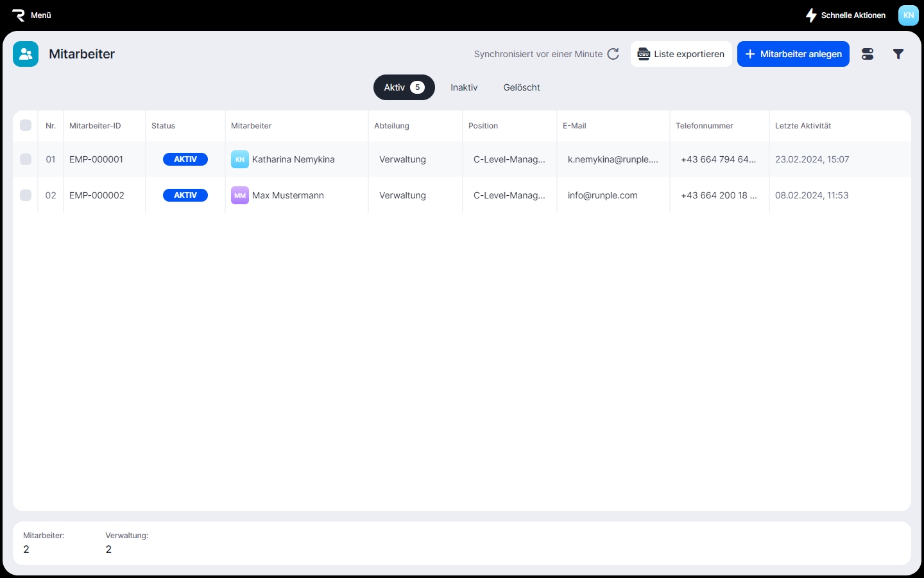Open the column settings toggle icon
Viewport: 924px width, 578px height.
pyautogui.click(x=868, y=54)
